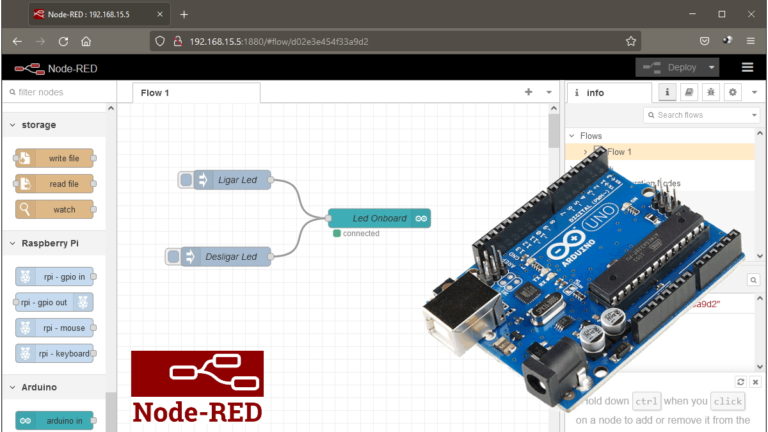Add a new flow with plus icon
Screen dimensions: 768x432
(x=529, y=92)
